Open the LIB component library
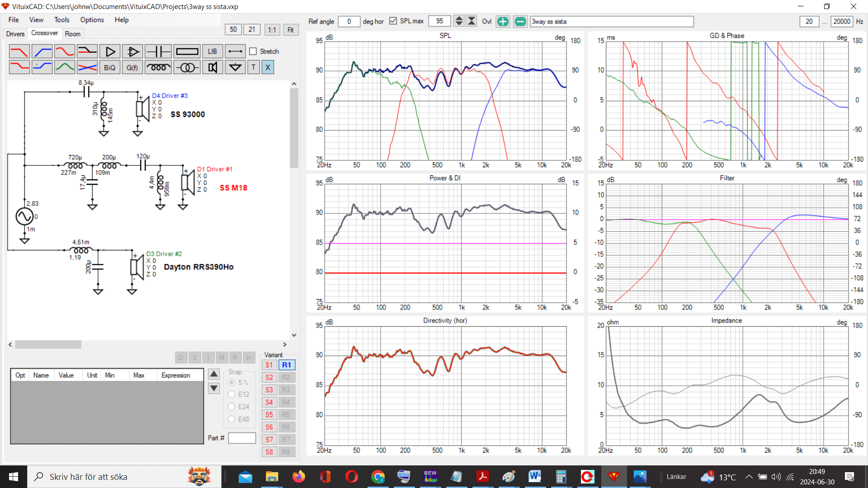868x488 pixels. [x=212, y=52]
